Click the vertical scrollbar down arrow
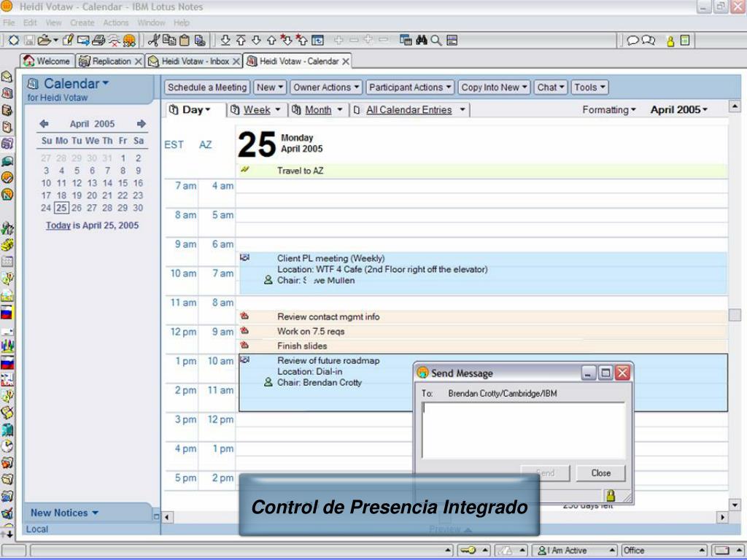 pos(735,505)
